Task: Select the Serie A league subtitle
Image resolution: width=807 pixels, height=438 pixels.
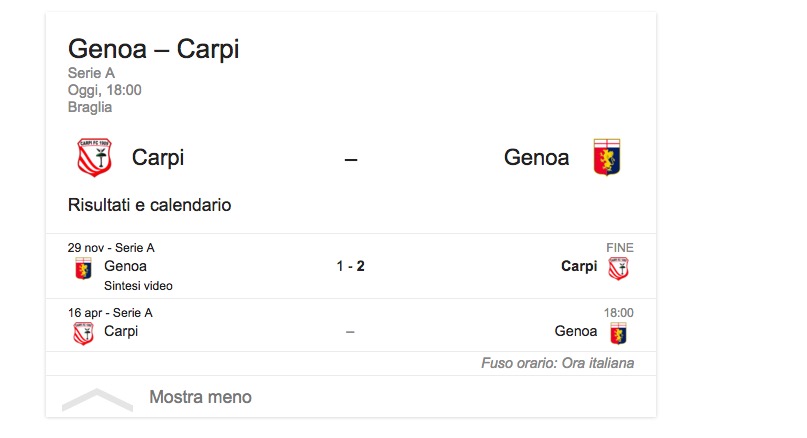Action: coord(91,73)
